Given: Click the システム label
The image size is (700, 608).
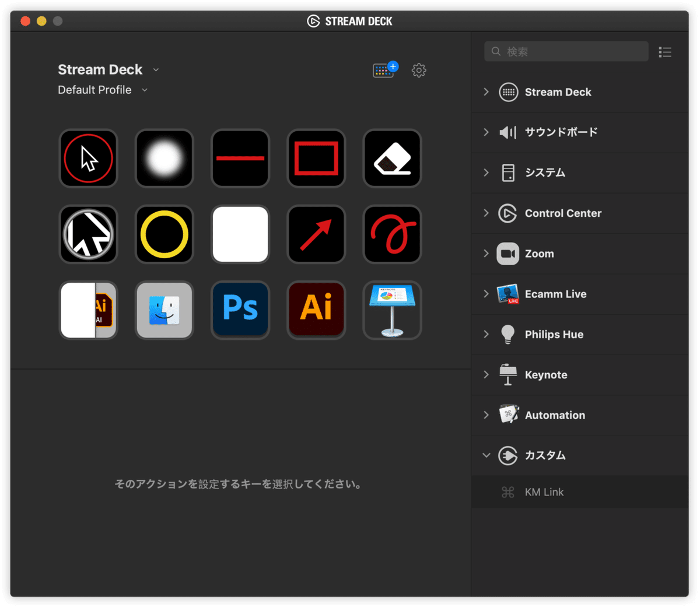Looking at the screenshot, I should 545,173.
